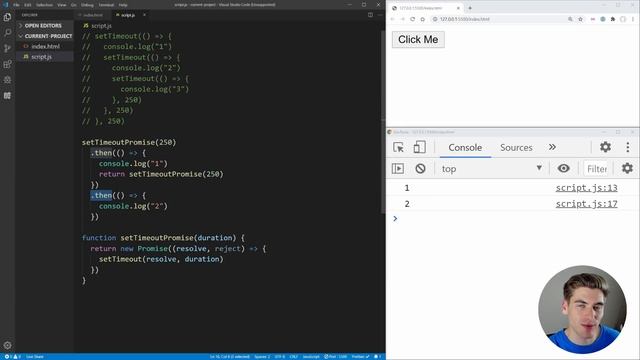
Task: Show more DevTools tabs via the chevron
Action: (x=552, y=147)
